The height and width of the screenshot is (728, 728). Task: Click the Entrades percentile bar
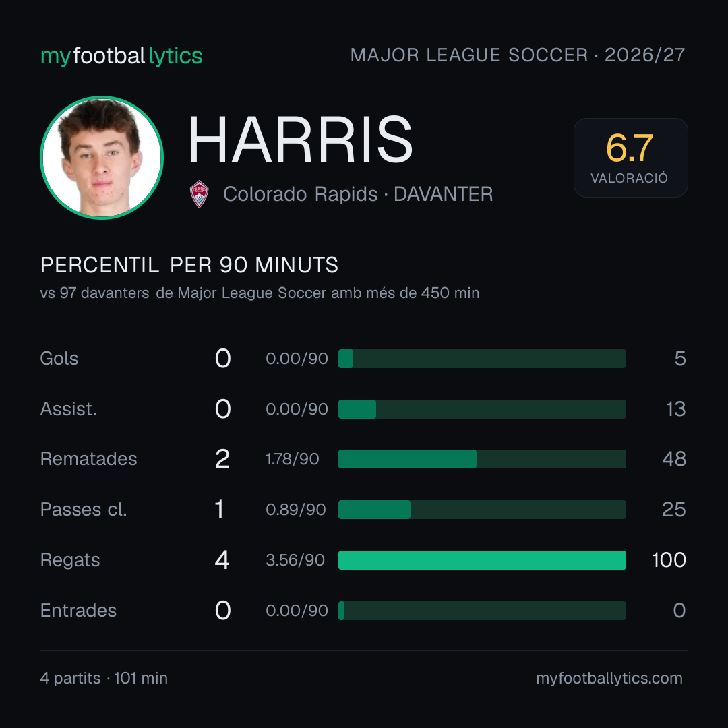coord(482,611)
